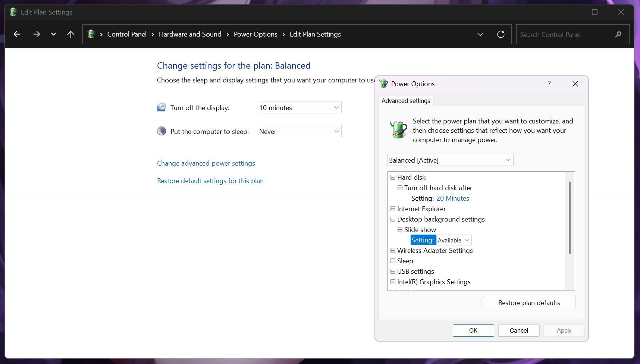Click Change advanced power settings link
The width and height of the screenshot is (640, 364).
point(206,163)
